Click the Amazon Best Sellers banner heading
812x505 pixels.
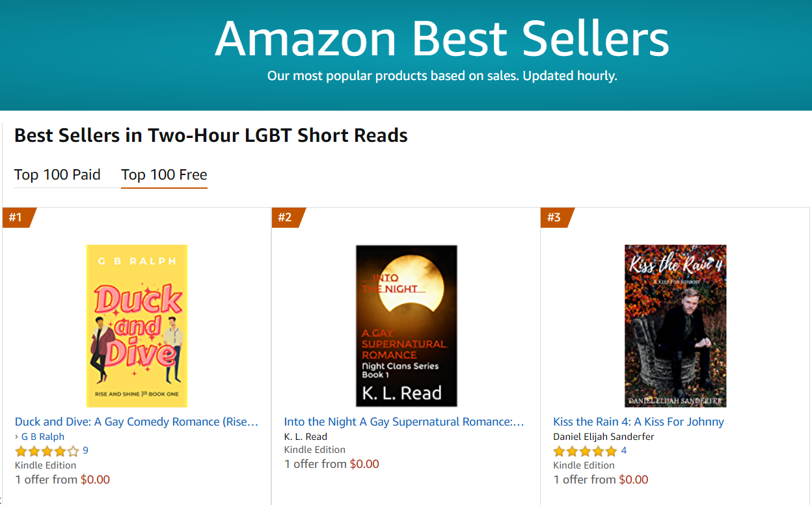[442, 39]
